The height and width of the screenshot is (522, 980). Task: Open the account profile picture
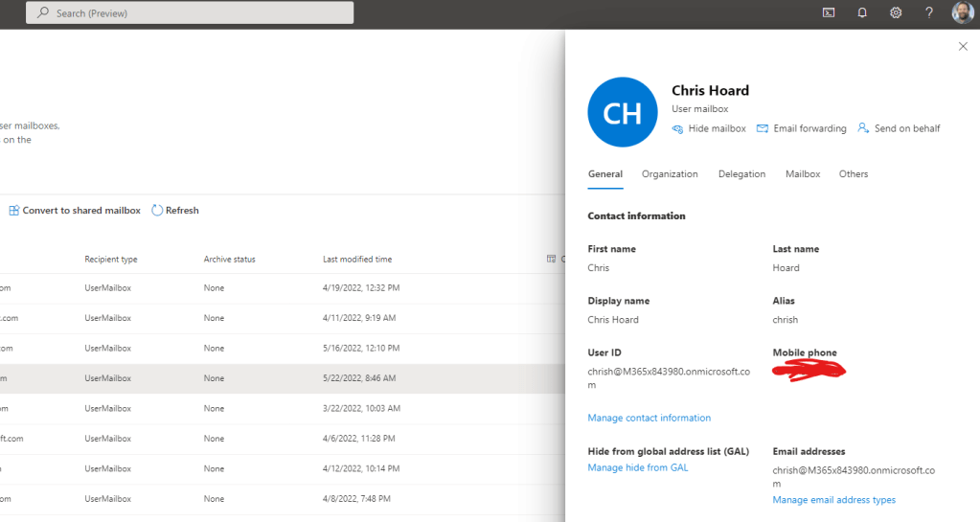coord(963,12)
